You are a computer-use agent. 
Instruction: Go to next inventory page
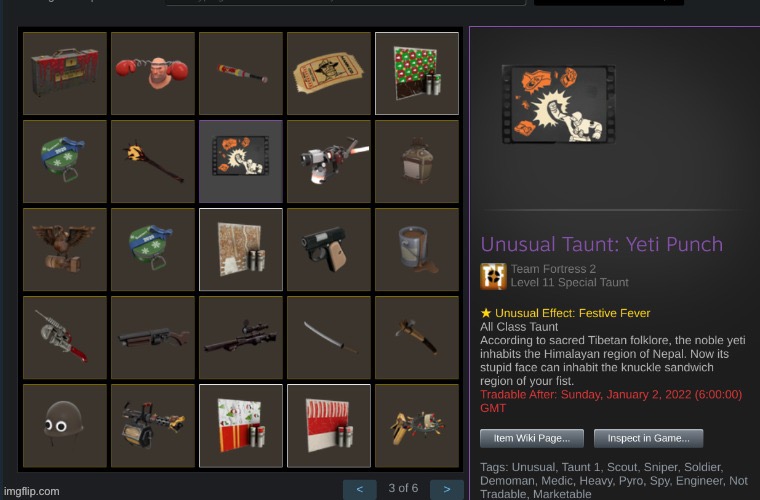pos(447,489)
